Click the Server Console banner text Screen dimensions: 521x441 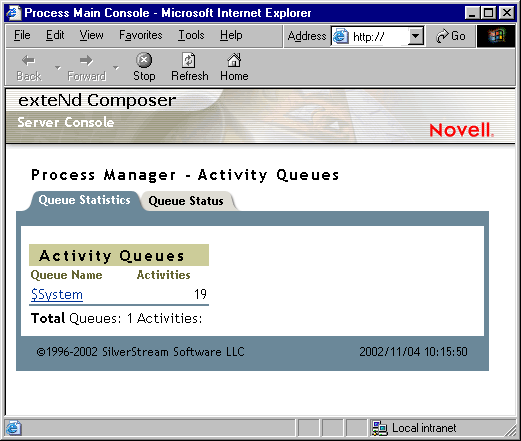coord(66,122)
